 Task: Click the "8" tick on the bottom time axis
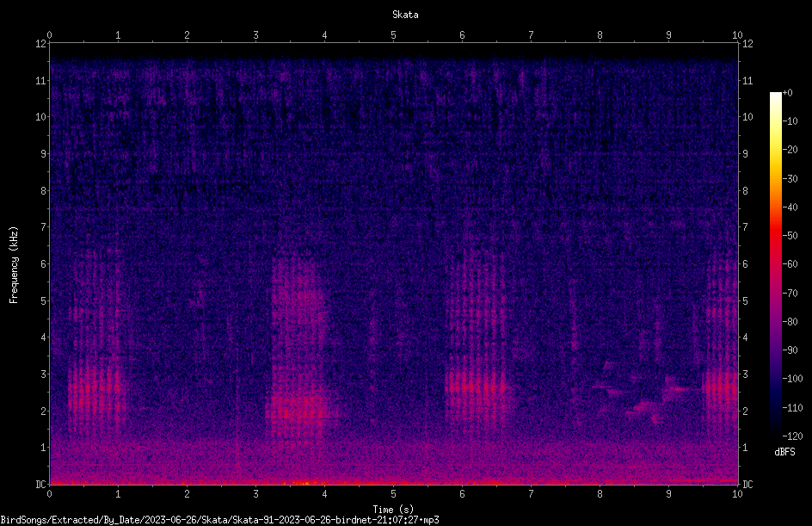click(x=600, y=494)
